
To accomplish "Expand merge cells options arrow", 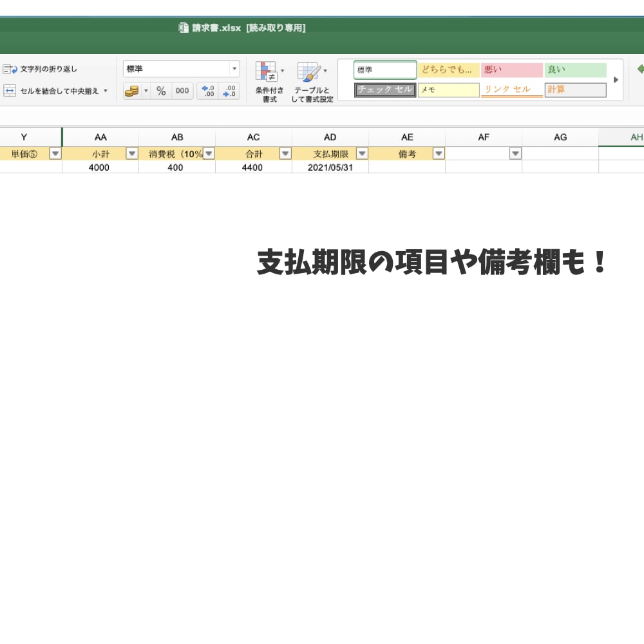I will (x=106, y=91).
